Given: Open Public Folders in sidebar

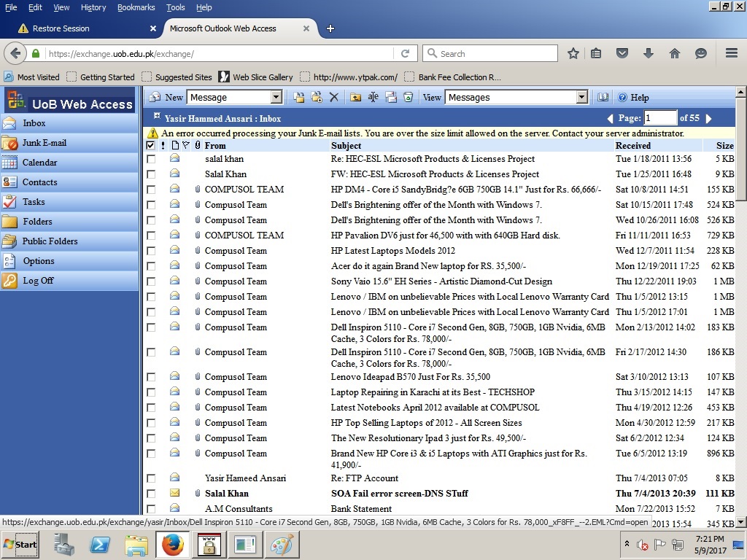Looking at the screenshot, I should pyautogui.click(x=69, y=241).
